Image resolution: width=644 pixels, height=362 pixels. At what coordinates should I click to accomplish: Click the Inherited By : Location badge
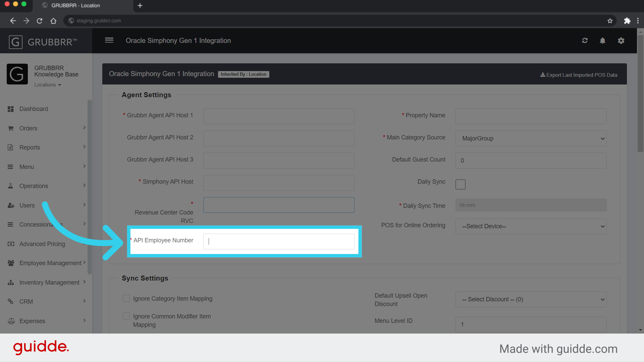coord(244,74)
